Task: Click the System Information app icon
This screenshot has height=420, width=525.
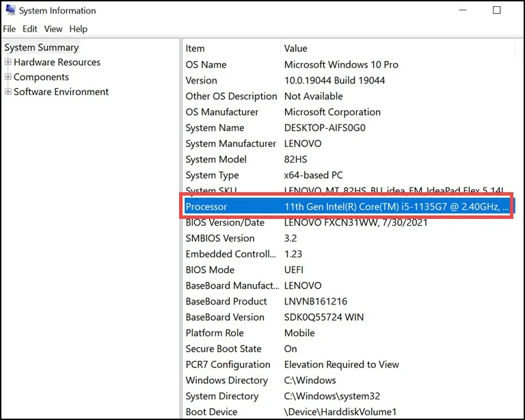Action: coord(10,10)
